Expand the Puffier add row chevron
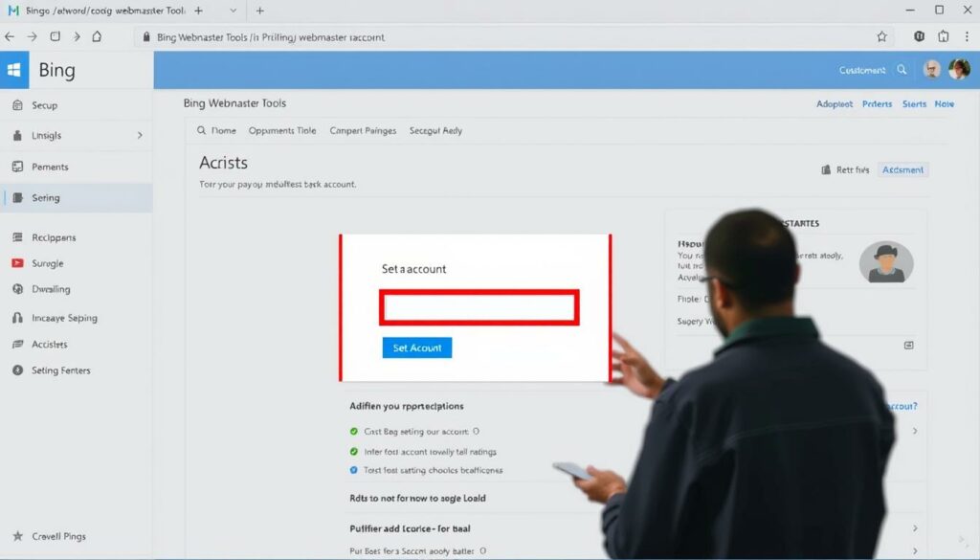 [914, 528]
